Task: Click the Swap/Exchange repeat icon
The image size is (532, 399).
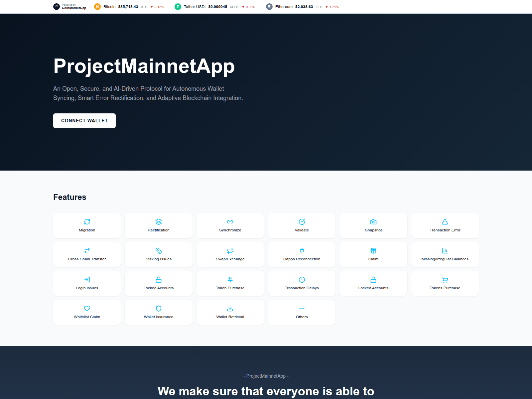Action: point(230,251)
